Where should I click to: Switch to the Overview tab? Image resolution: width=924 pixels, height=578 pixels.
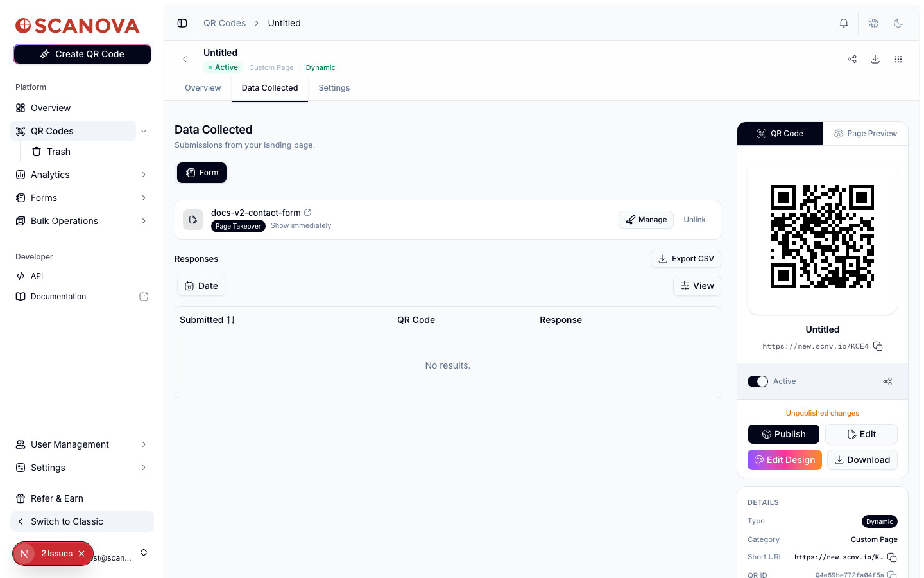(x=203, y=88)
